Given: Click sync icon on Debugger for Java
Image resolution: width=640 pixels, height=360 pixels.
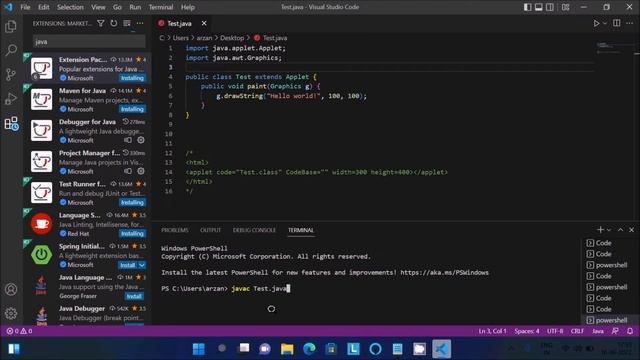Looking at the screenshot, I should [x=128, y=140].
